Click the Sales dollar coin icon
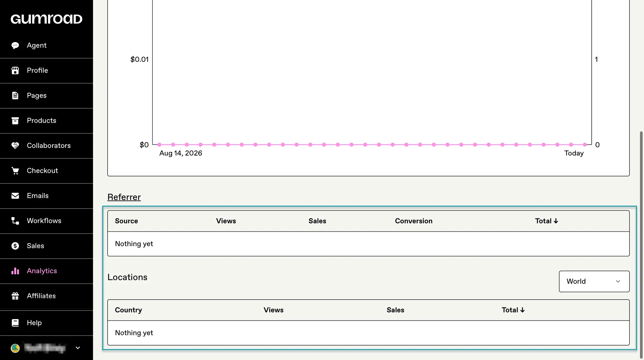This screenshot has width=644, height=360. 15,246
